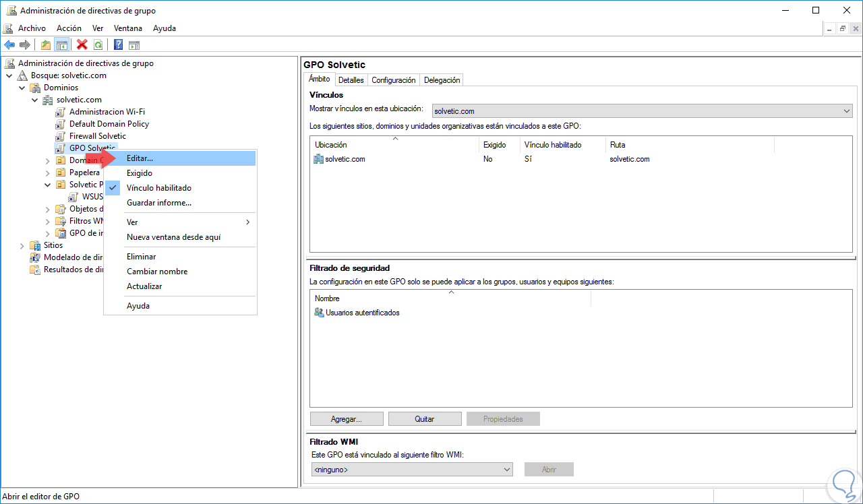This screenshot has width=863, height=504.
Task: Select the Ámbito tab
Action: (320, 80)
